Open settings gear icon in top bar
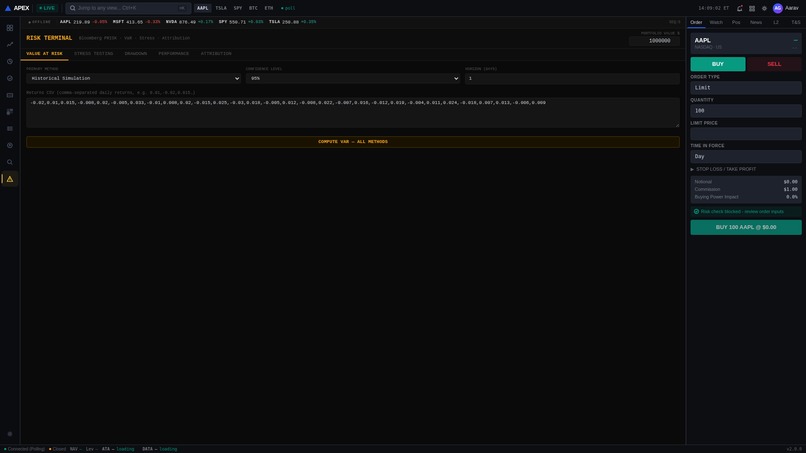 coord(764,8)
